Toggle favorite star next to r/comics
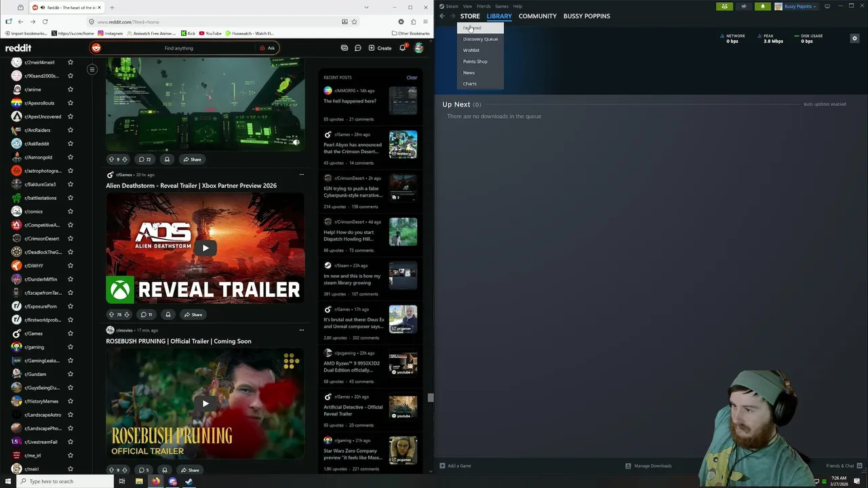This screenshot has height=488, width=868. pyautogui.click(x=70, y=211)
